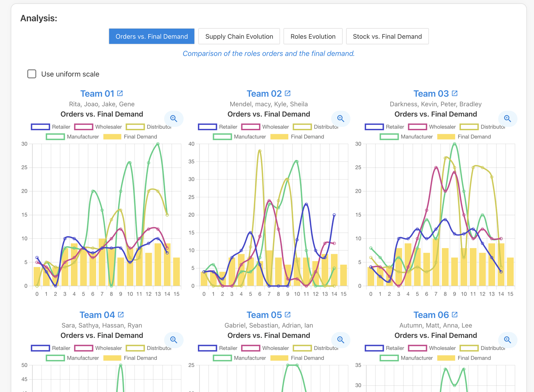This screenshot has width=534, height=392.
Task: Toggle Distributor series in Team 01 legend
Action: click(x=149, y=127)
